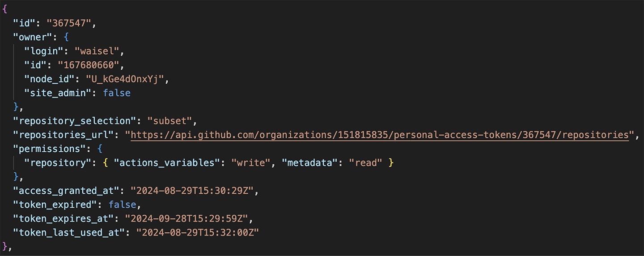Select the "write" permission value

click(251, 163)
